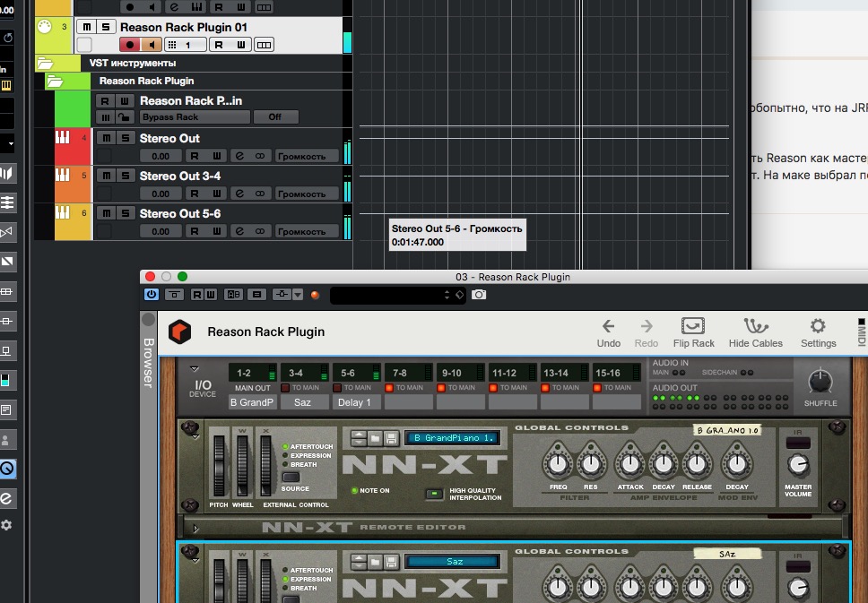Viewport: 868px width, 603px height.
Task: Open Reason Rack Plugin Settings
Action: pyautogui.click(x=818, y=333)
